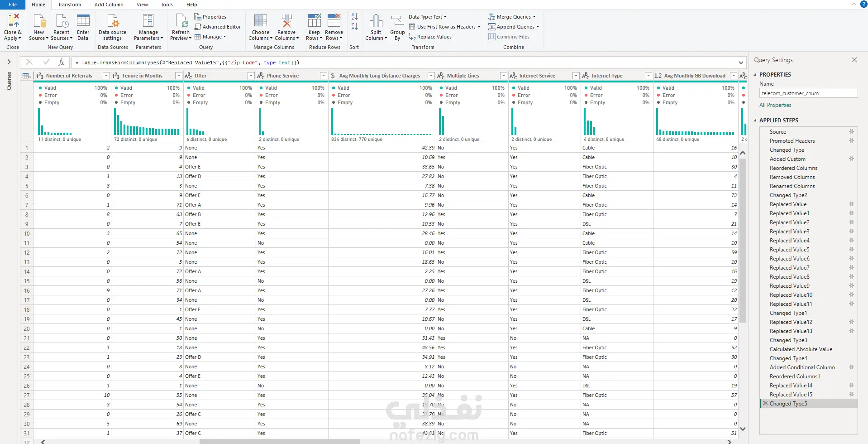The image size is (868, 444).
Task: Open Recent Sources icon
Action: pos(62,21)
